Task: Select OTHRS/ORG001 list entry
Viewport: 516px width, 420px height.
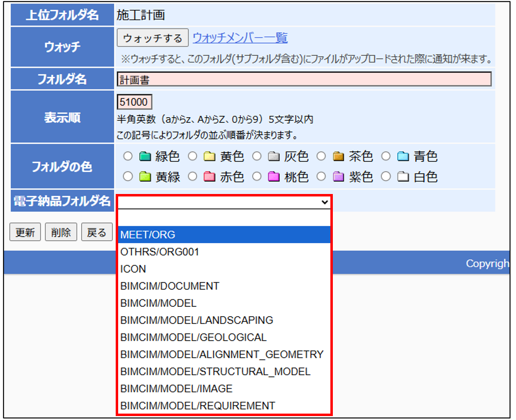Action: 160,252
